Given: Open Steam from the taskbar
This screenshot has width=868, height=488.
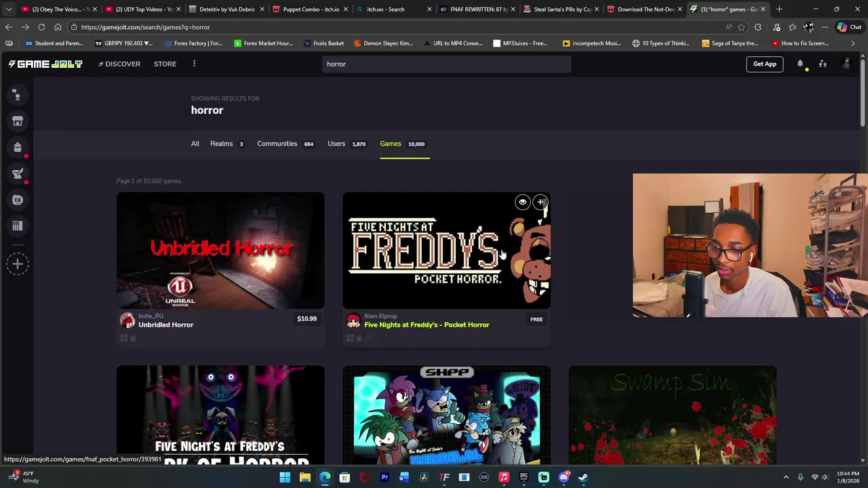Looking at the screenshot, I should pos(583,477).
